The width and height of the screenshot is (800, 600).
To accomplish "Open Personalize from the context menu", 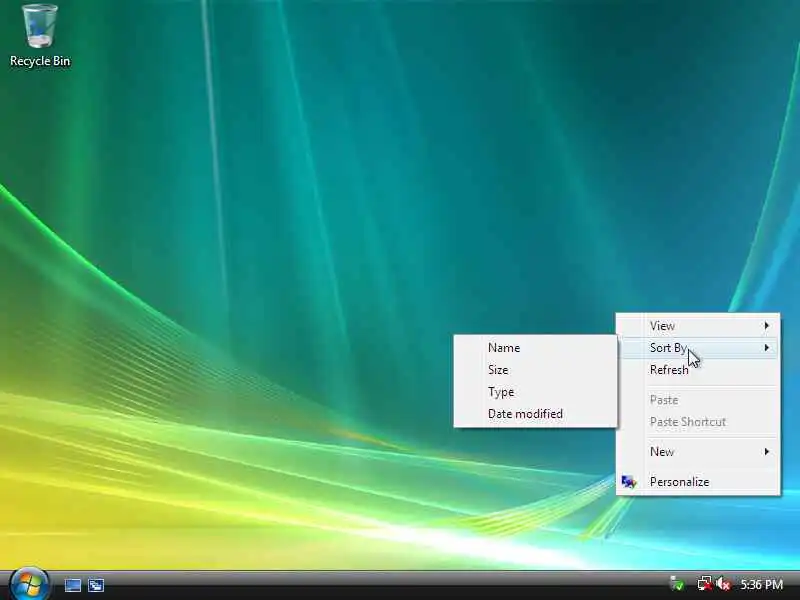I will click(x=698, y=482).
